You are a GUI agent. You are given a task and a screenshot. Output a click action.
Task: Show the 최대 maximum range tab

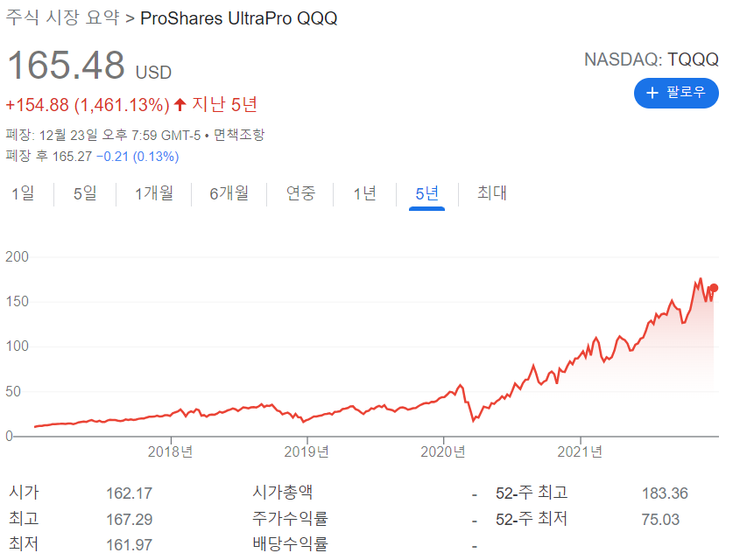click(x=492, y=193)
